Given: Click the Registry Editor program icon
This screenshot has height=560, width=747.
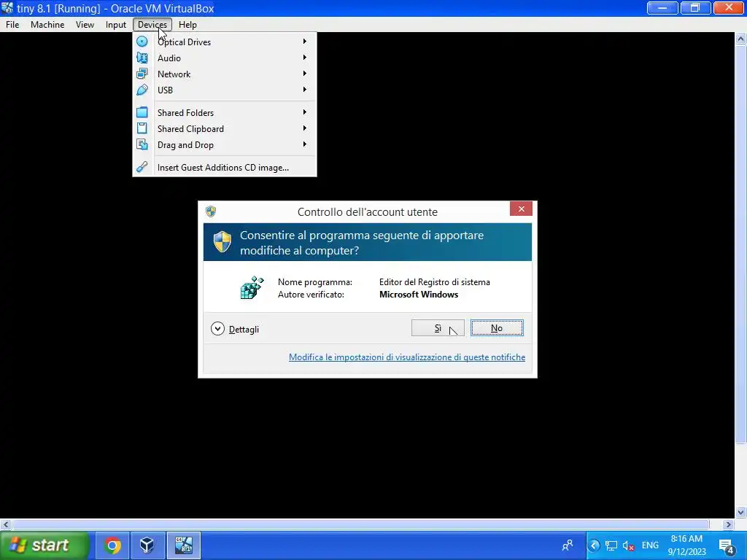Looking at the screenshot, I should (x=252, y=287).
